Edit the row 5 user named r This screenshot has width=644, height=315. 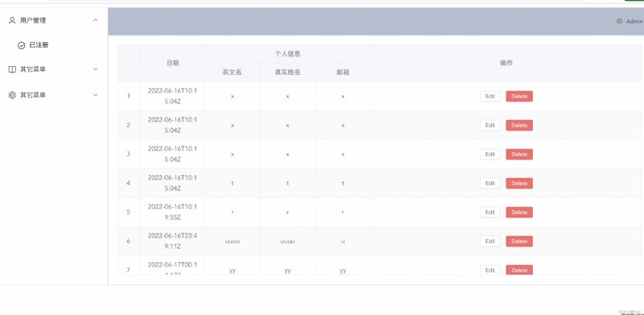490,212
